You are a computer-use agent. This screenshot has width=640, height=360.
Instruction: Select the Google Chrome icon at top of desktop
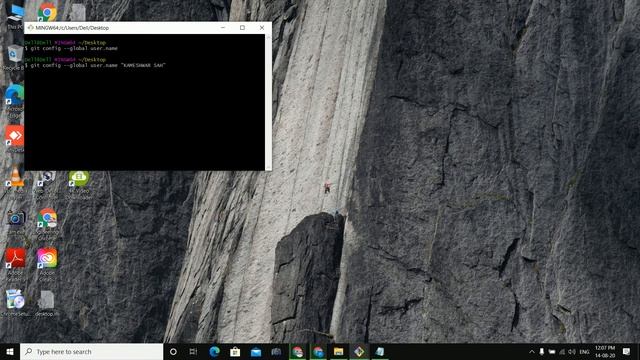tap(47, 12)
